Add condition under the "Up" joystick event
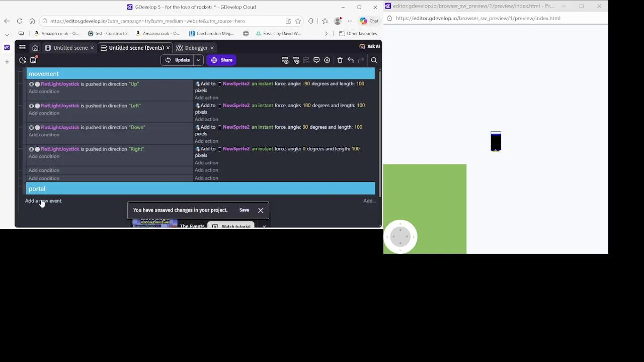Image resolution: width=644 pixels, height=362 pixels. tap(44, 92)
